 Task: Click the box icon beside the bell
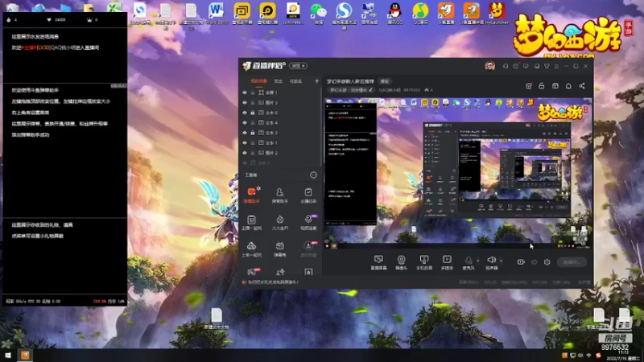pyautogui.click(x=555, y=86)
